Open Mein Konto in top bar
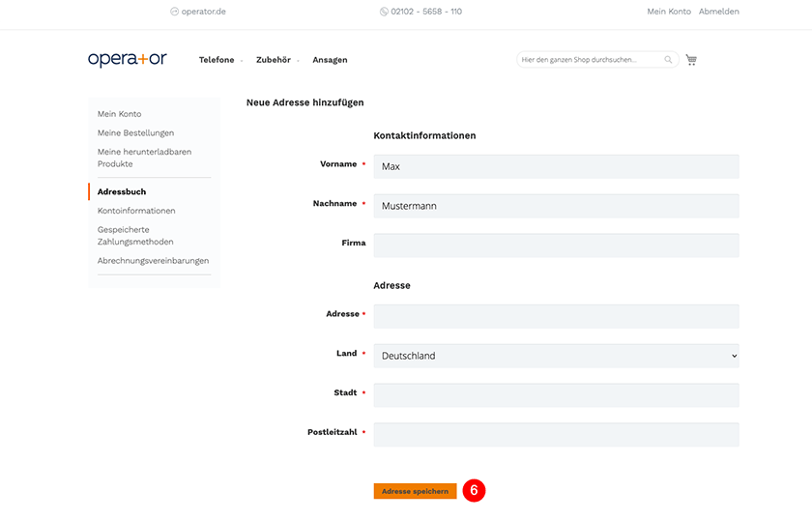Screen dimensions: 812x520 pyautogui.click(x=669, y=12)
